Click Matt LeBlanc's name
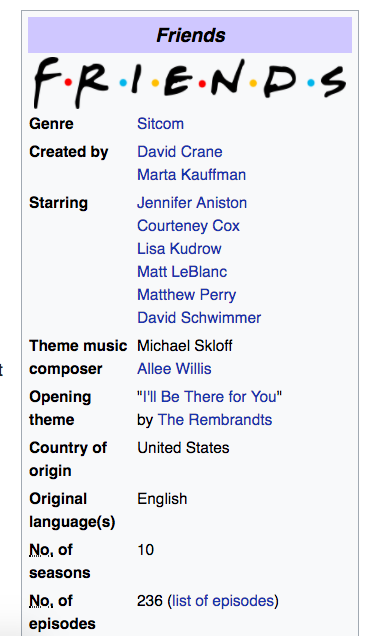The width and height of the screenshot is (384, 636). pyautogui.click(x=182, y=272)
